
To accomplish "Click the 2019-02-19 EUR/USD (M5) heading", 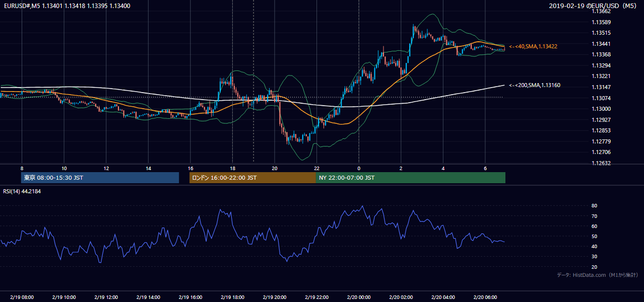I will [x=593, y=6].
